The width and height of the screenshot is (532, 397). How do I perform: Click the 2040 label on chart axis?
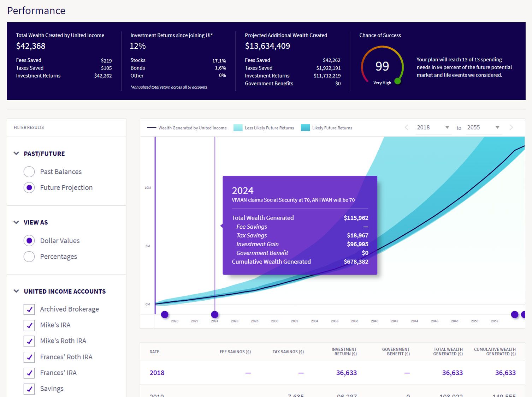click(x=374, y=321)
